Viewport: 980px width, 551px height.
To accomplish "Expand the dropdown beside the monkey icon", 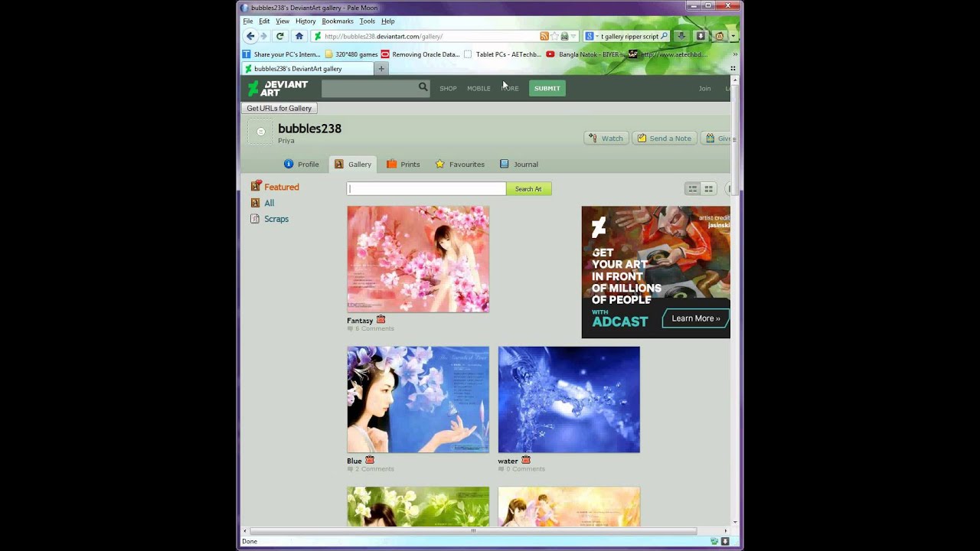I will click(x=733, y=36).
